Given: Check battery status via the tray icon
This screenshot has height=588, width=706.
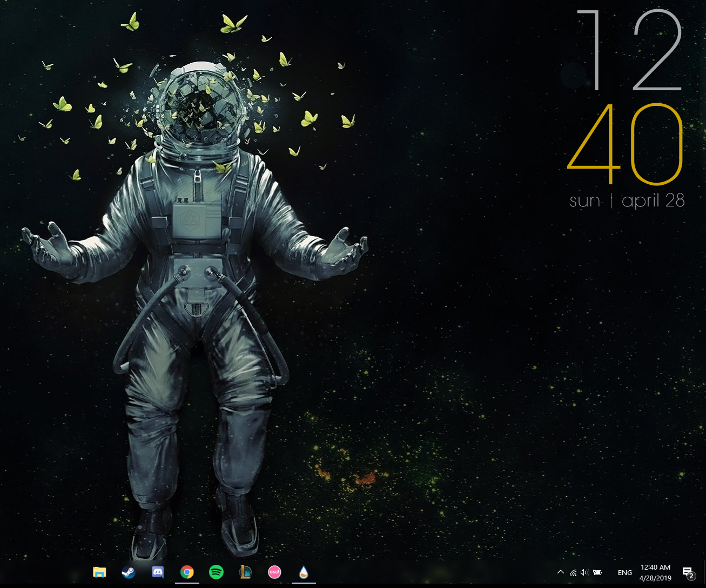Looking at the screenshot, I should 597,572.
